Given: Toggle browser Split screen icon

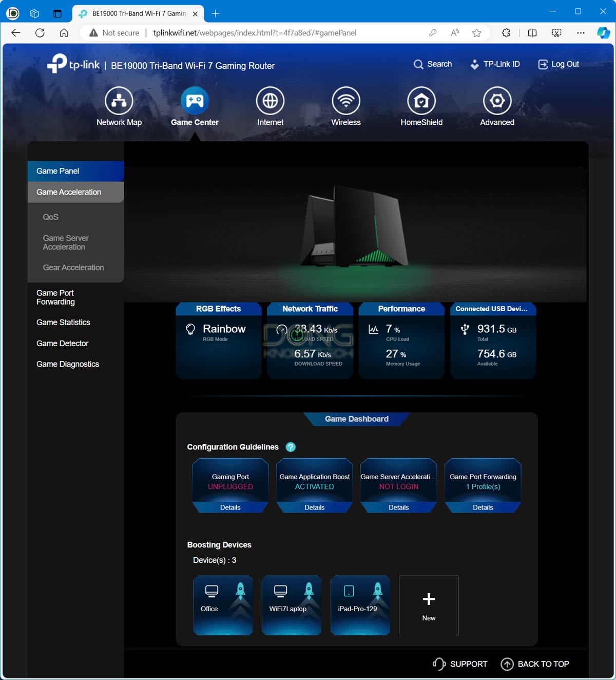Looking at the screenshot, I should coord(532,33).
